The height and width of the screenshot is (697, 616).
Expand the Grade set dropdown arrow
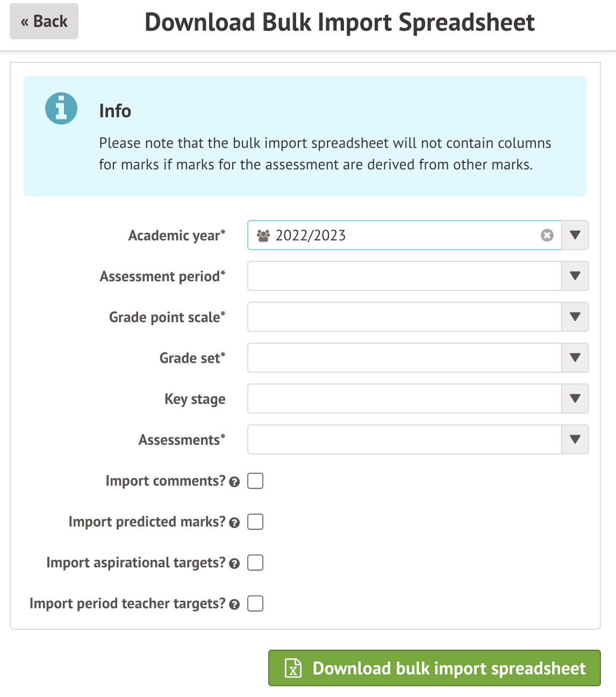pyautogui.click(x=575, y=358)
